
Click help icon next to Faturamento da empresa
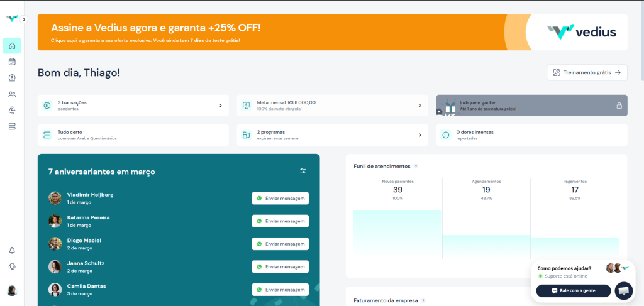(x=423, y=301)
